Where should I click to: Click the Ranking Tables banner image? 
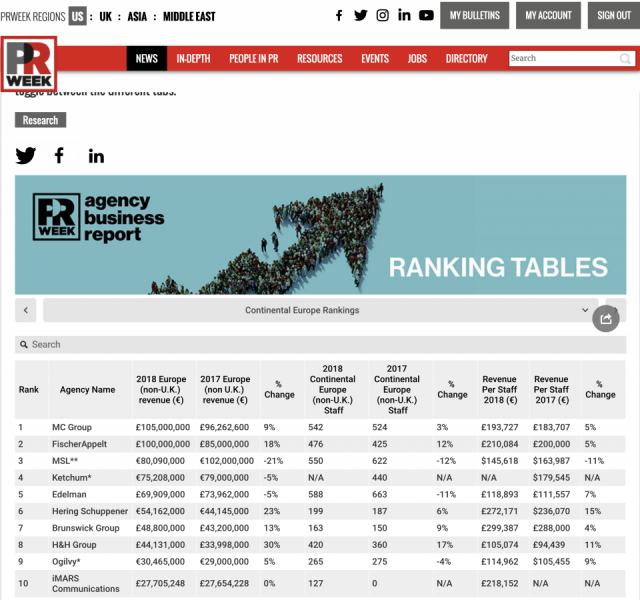tap(320, 235)
